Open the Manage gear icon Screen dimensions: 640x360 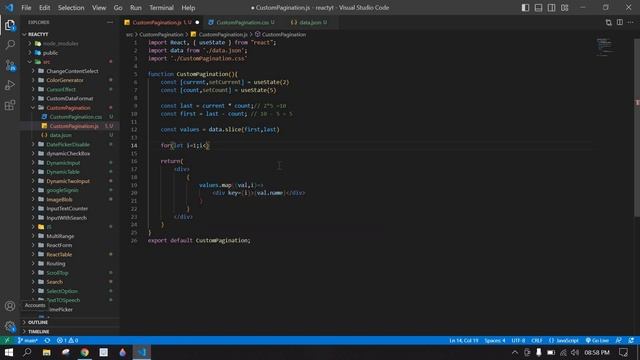point(10,326)
